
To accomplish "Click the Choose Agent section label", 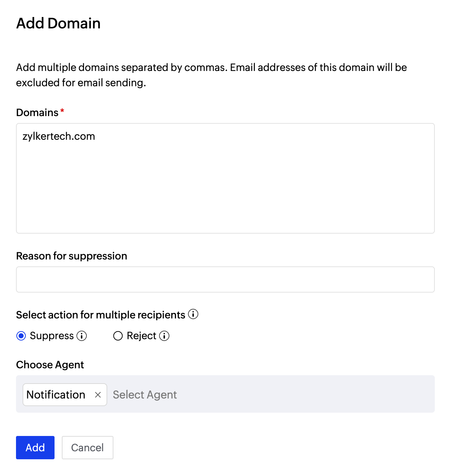I will coord(50,364).
